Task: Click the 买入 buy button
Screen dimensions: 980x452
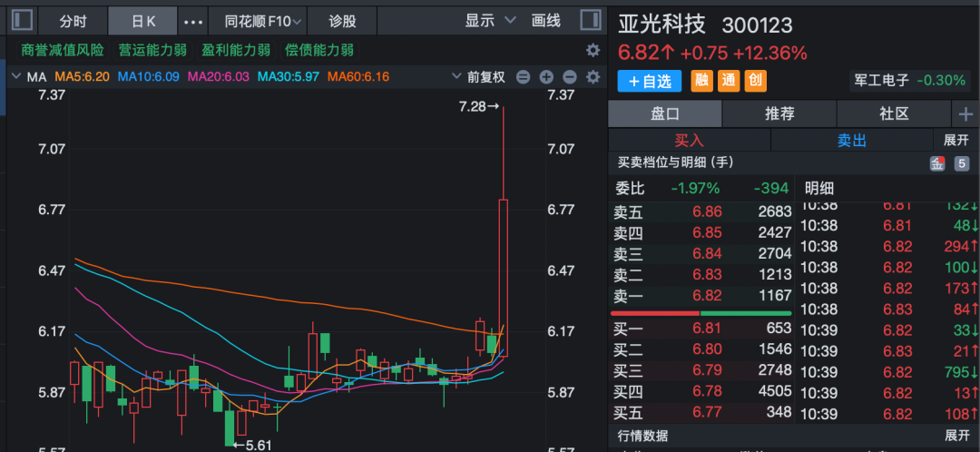Action: [x=689, y=141]
